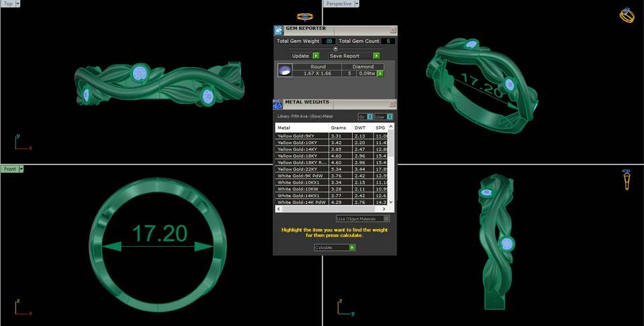Close the Metal Weights panel
The height and width of the screenshot is (326, 644).
click(392, 104)
